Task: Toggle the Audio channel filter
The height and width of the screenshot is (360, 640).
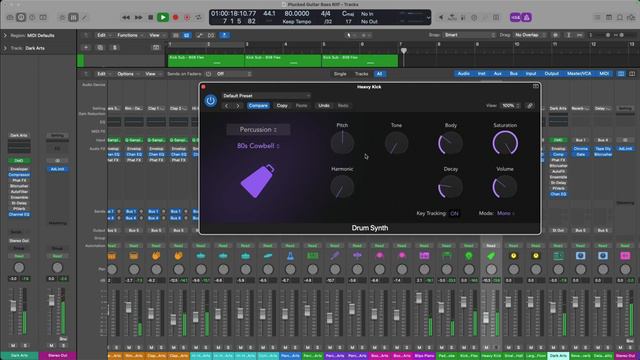Action: (463, 74)
